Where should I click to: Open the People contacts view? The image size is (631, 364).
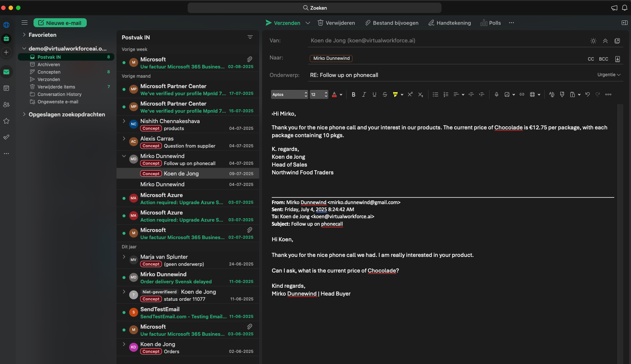(6, 104)
